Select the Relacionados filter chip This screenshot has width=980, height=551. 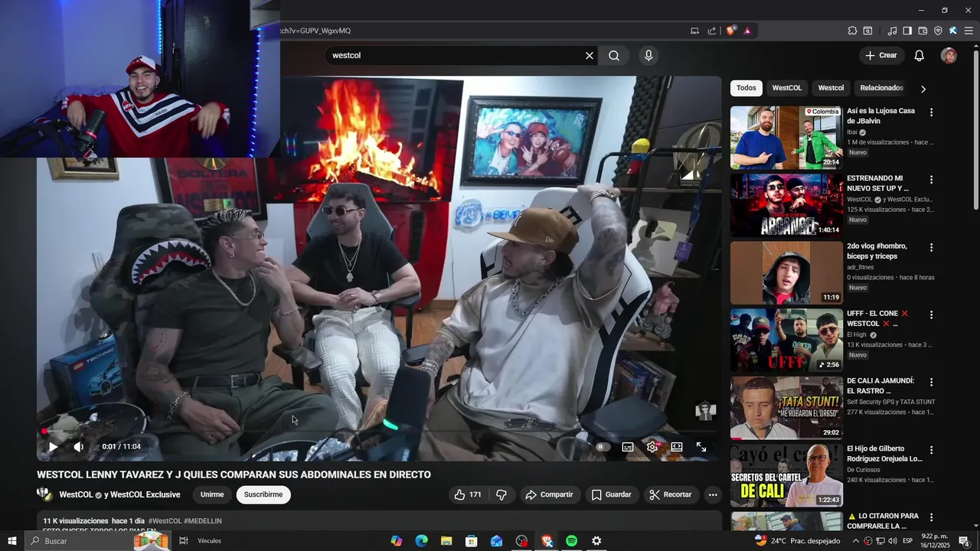(881, 88)
